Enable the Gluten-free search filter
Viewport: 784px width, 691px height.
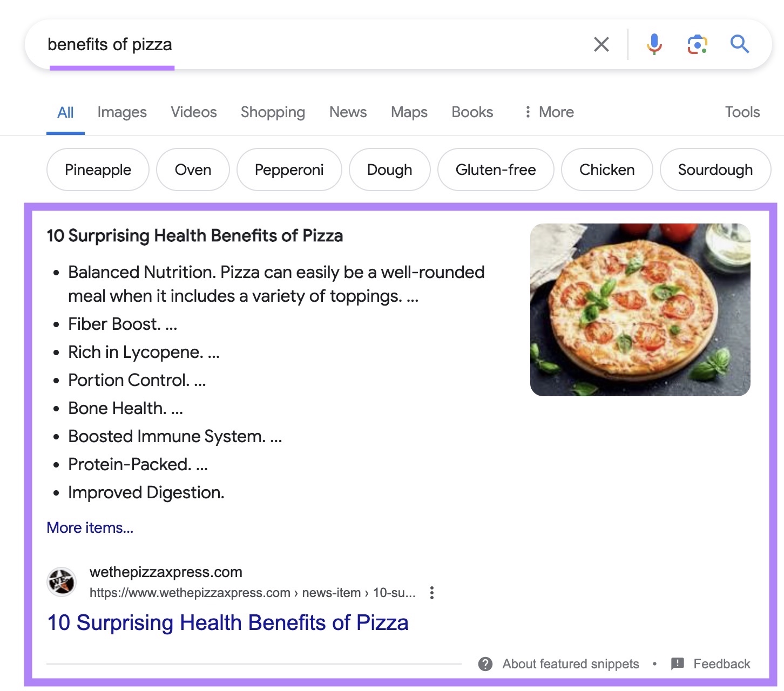(496, 170)
